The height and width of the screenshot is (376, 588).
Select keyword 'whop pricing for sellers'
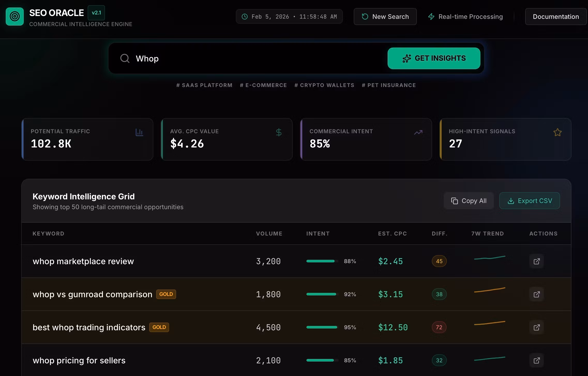(79, 360)
